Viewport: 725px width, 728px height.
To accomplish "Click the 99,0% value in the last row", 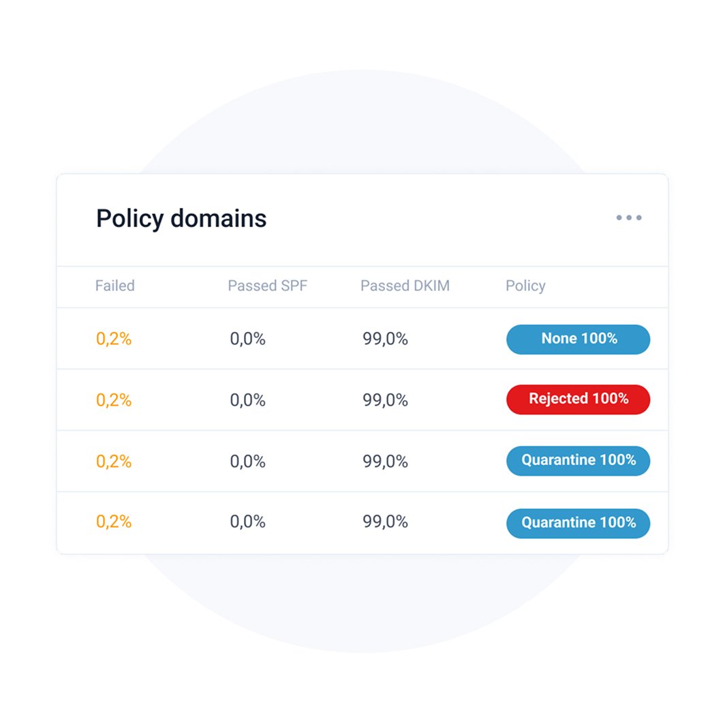I will point(385,522).
